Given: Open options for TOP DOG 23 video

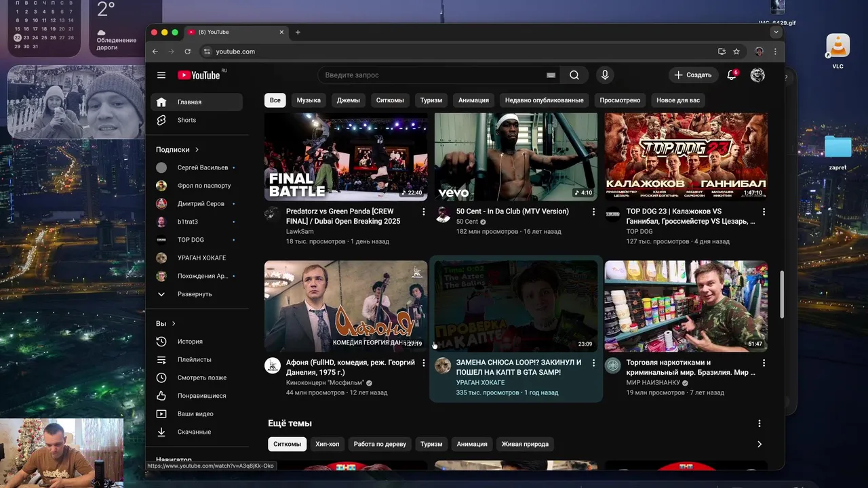Looking at the screenshot, I should 764,212.
